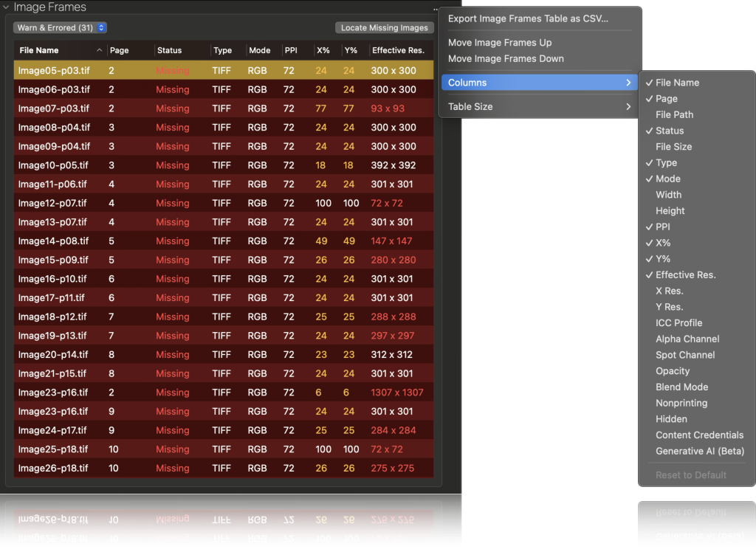Click the Locate Missing Images button
Viewport: 756px width, 549px height.
[x=384, y=27]
